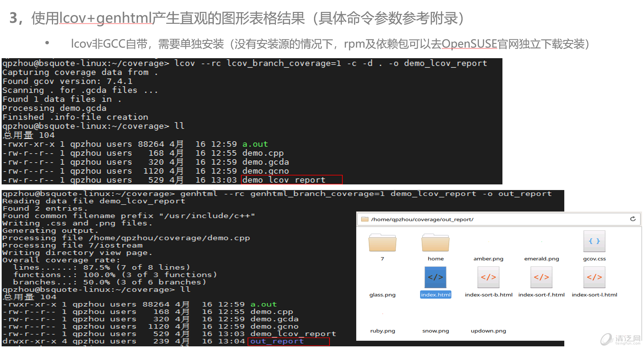Open the home folder icon
Viewport: 644px width, 348px height.
[435, 244]
